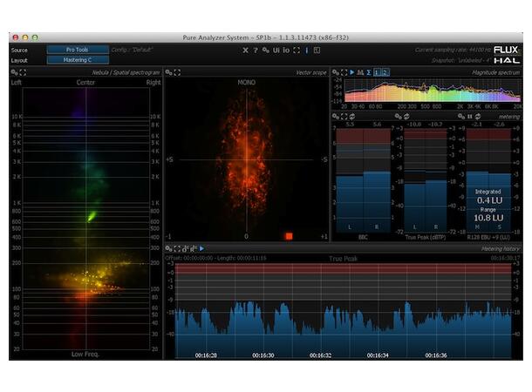Viewport: 532px width, 392px height.
Task: Click the macOS green zoom button
Action: [x=35, y=37]
